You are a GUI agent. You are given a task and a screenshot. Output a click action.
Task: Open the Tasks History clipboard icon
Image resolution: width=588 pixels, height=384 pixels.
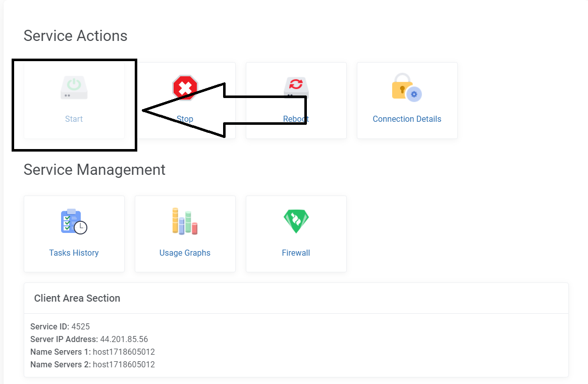tap(74, 221)
